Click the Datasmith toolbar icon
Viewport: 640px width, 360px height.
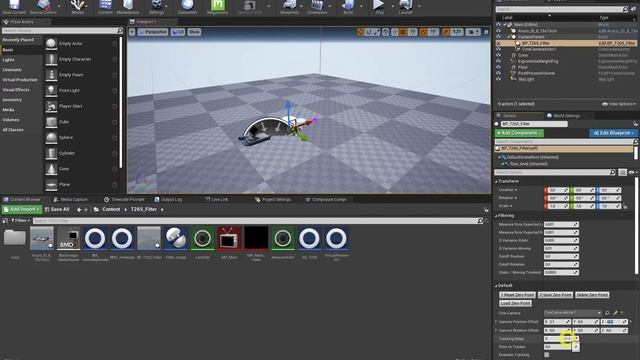187,5
